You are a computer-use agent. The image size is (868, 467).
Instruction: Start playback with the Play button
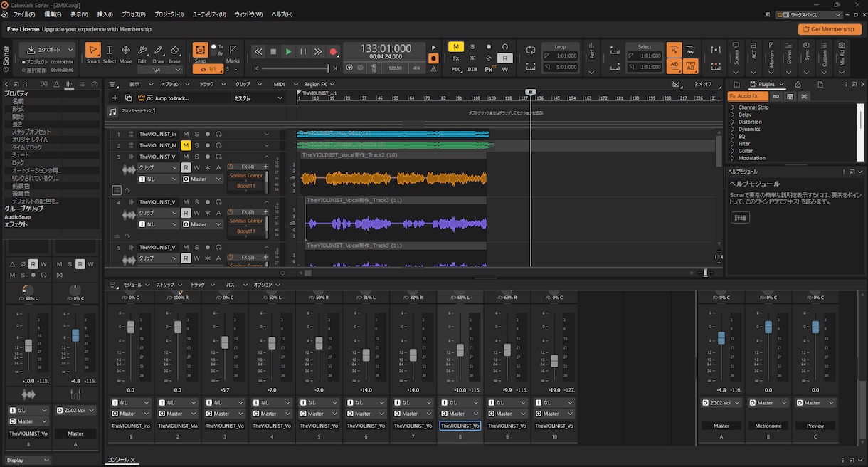[288, 52]
